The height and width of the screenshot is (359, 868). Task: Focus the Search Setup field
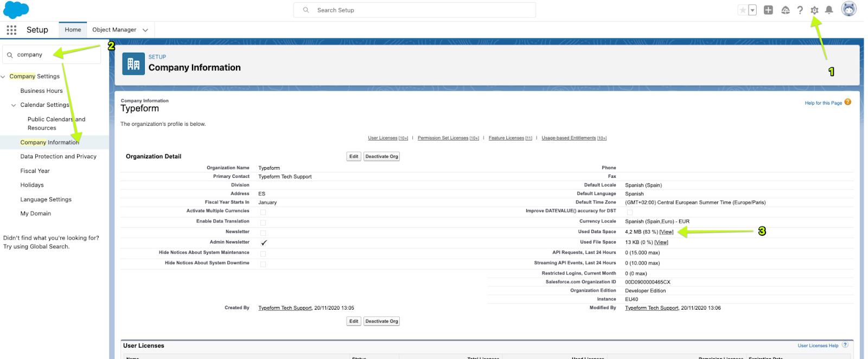(414, 10)
